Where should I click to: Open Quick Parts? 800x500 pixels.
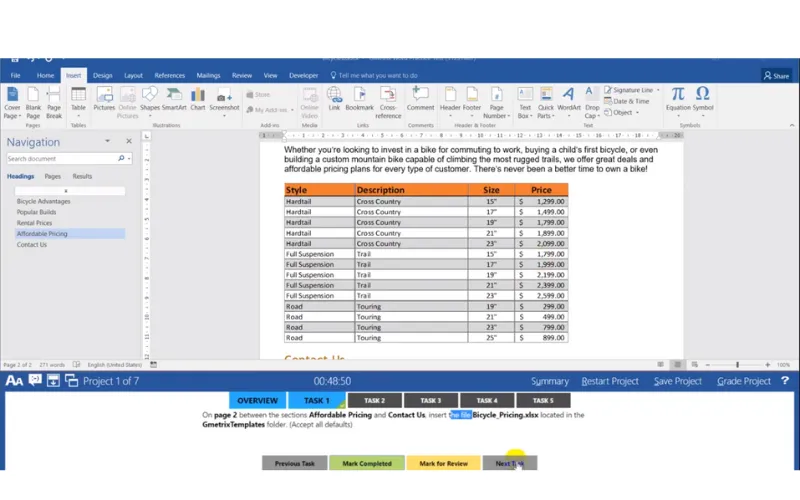coord(545,103)
